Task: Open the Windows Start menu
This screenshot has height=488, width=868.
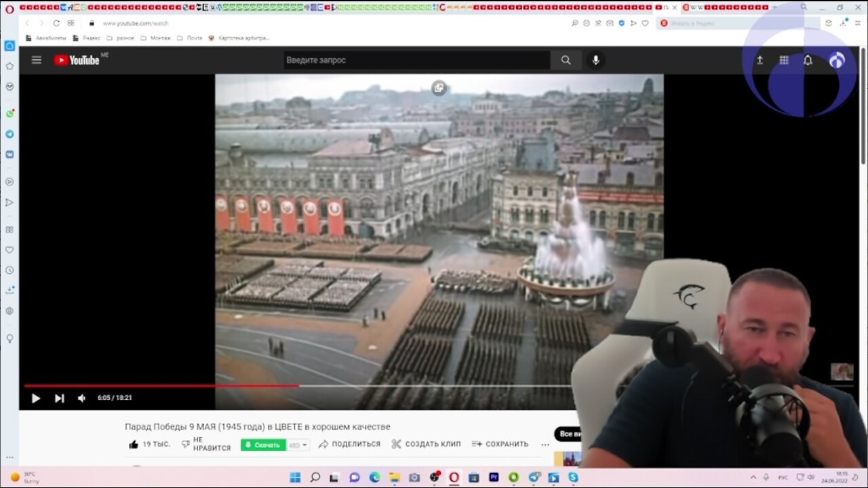Action: pyautogui.click(x=295, y=477)
